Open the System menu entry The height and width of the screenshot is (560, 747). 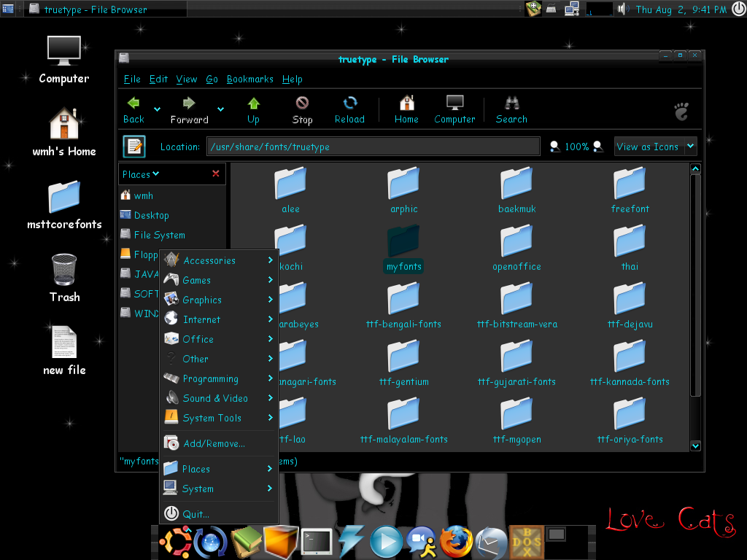click(219, 489)
